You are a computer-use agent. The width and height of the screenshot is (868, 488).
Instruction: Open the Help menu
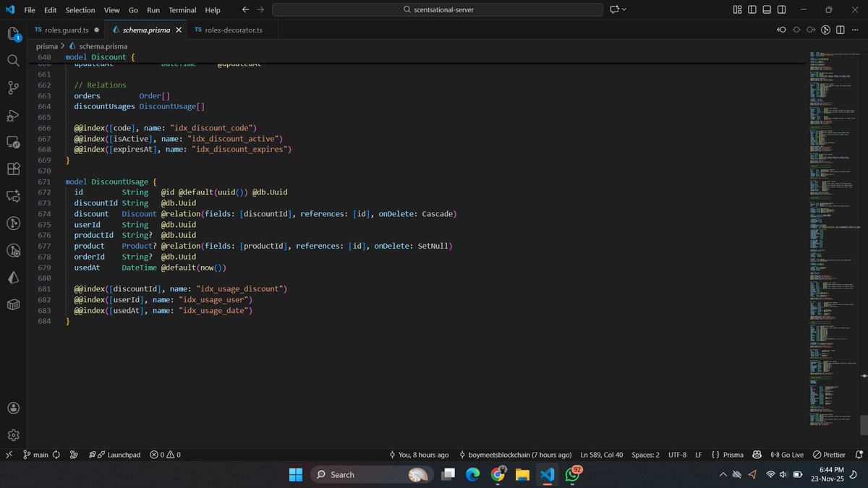tap(213, 10)
